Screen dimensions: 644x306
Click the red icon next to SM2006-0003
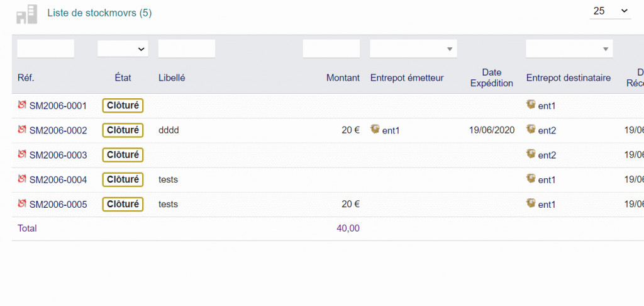pyautogui.click(x=22, y=154)
